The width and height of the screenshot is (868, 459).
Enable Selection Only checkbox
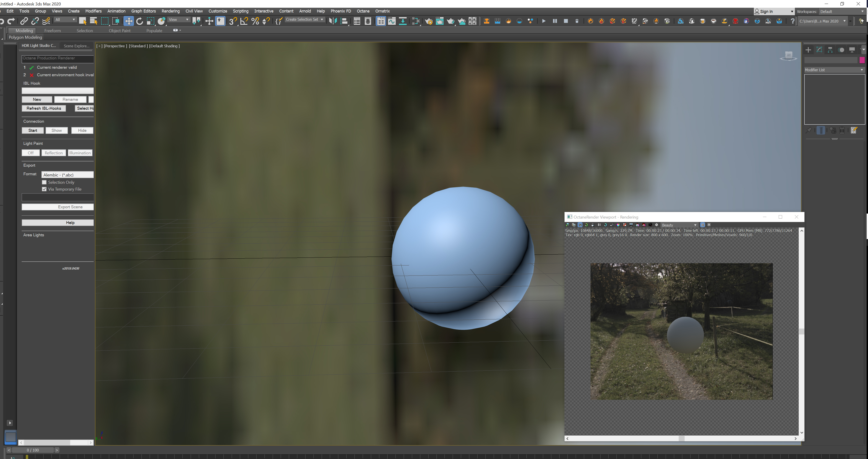click(x=44, y=182)
